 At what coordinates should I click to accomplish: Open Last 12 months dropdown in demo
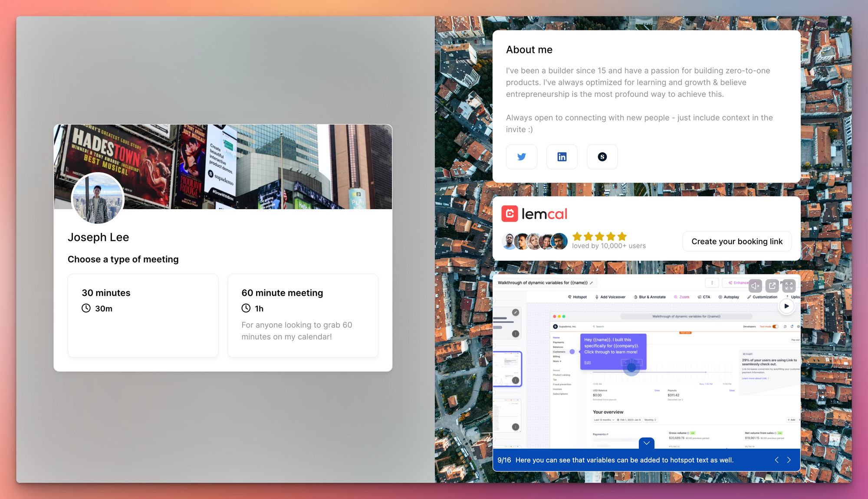pyautogui.click(x=604, y=420)
